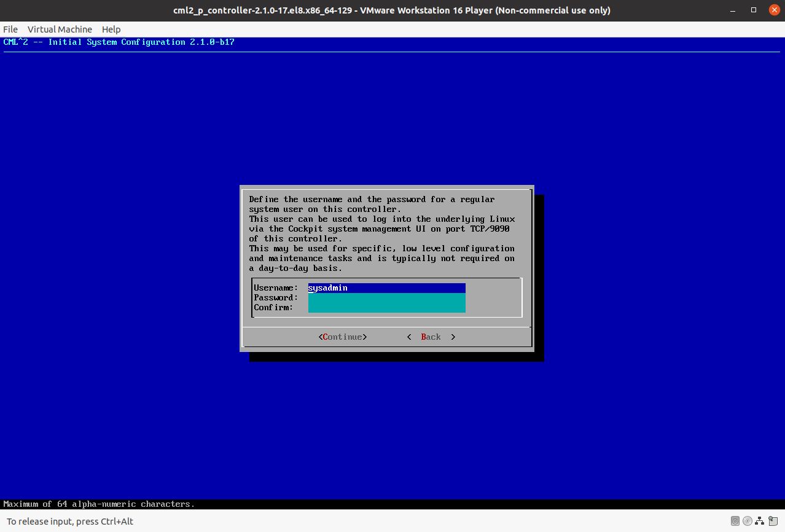Click the left angle bracket beside Back
This screenshot has height=532, width=785.
click(409, 337)
